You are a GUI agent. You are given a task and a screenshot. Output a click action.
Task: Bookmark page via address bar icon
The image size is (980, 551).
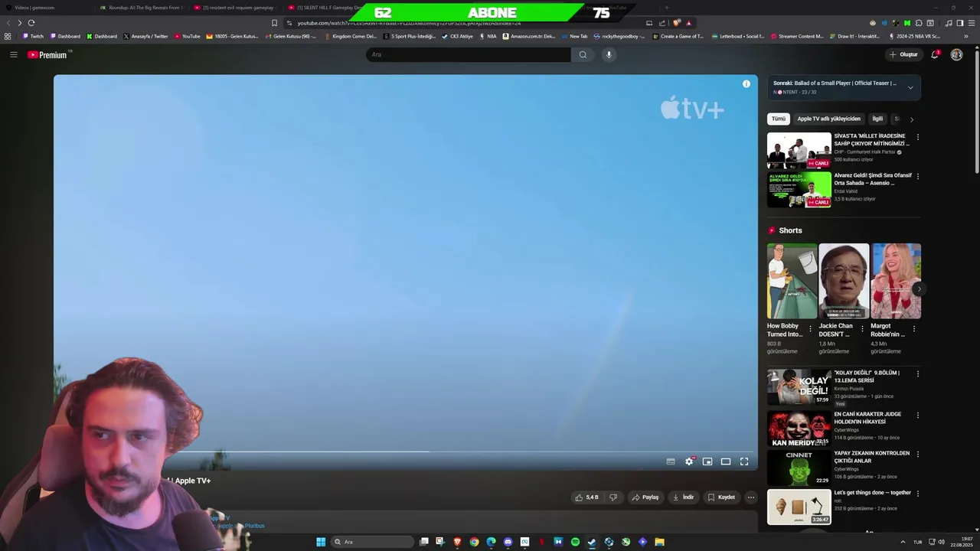pyautogui.click(x=275, y=23)
